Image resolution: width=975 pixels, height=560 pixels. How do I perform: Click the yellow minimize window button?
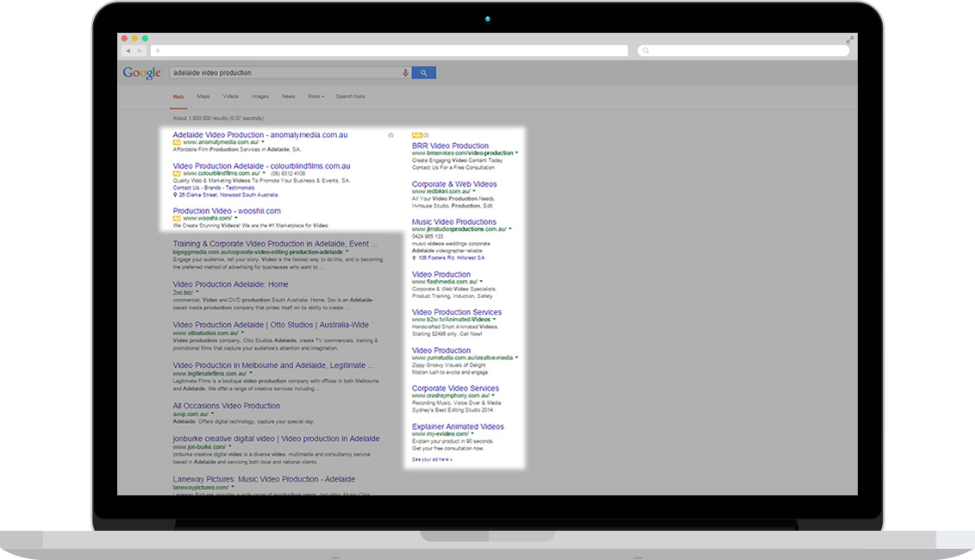(134, 39)
